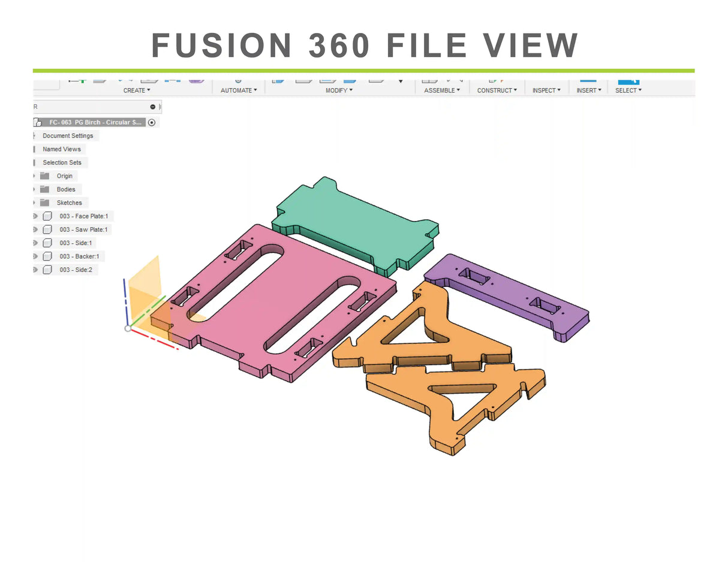Select Named Views in the browser

(x=61, y=149)
